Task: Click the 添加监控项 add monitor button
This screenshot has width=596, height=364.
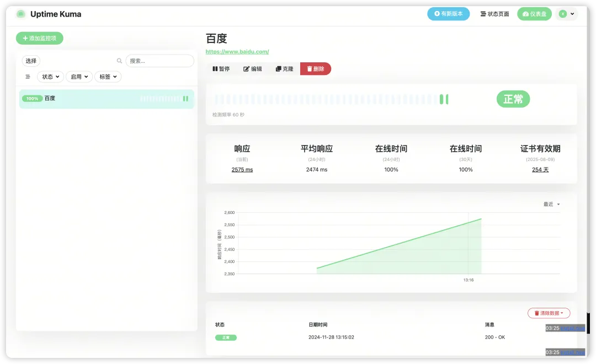Action: coord(40,38)
